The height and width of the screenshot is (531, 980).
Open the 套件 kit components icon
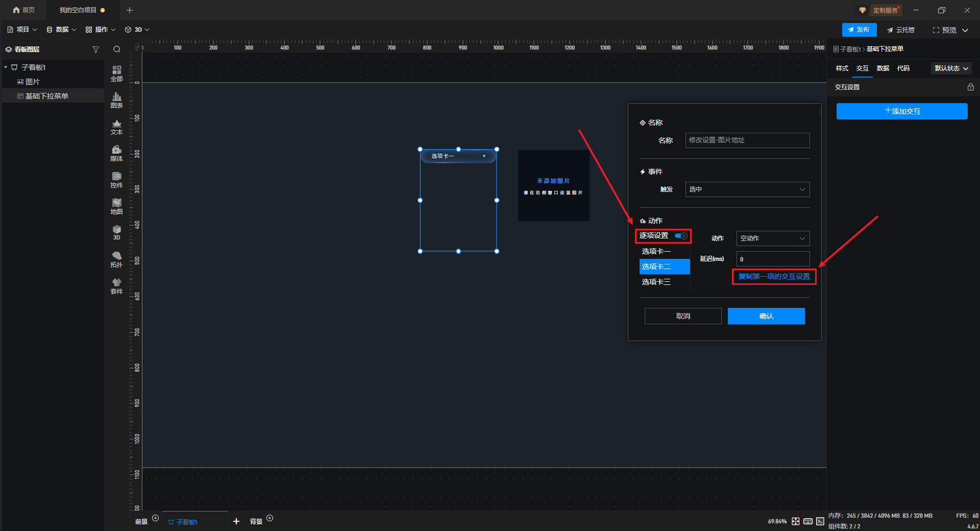click(116, 286)
